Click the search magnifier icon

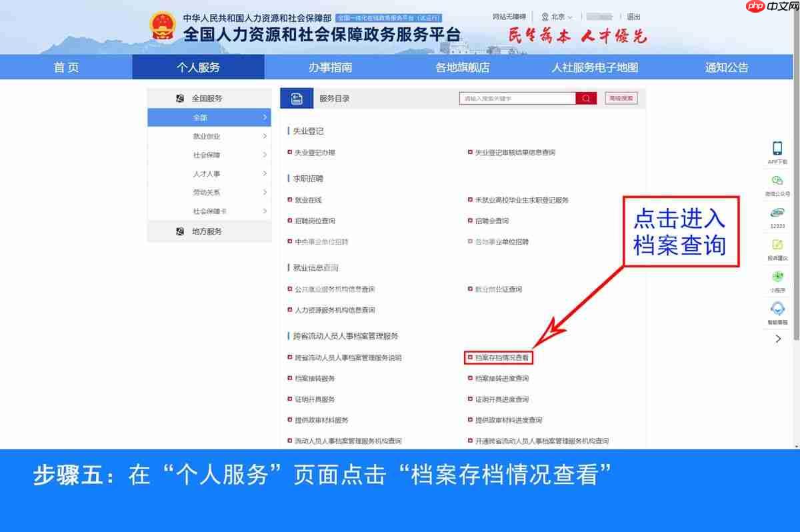[x=585, y=98]
